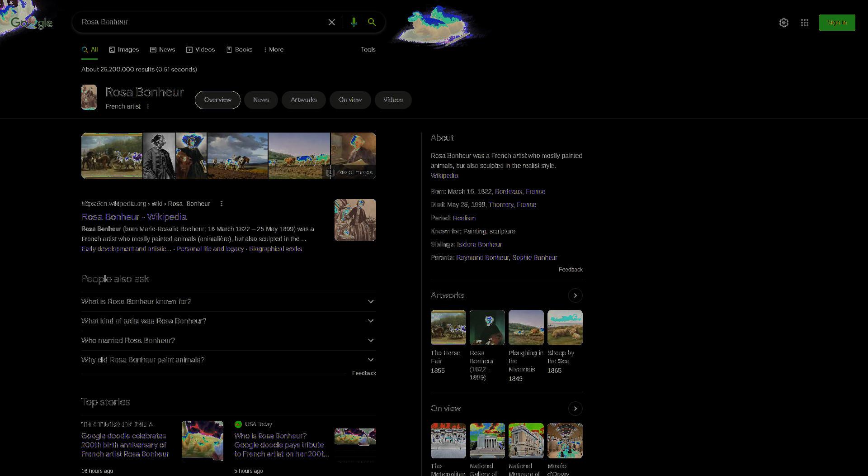Submit search using magnifier icon
868x476 pixels.
click(x=372, y=22)
